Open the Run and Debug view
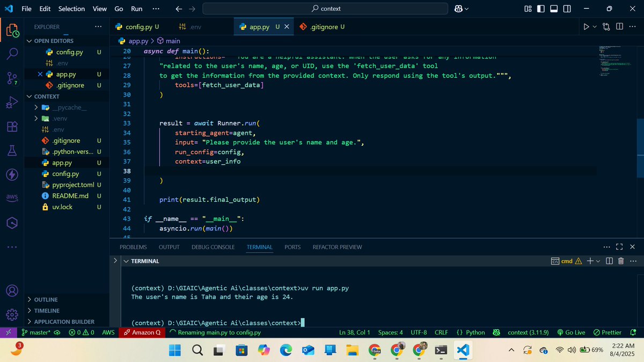644x362 pixels. click(x=13, y=102)
